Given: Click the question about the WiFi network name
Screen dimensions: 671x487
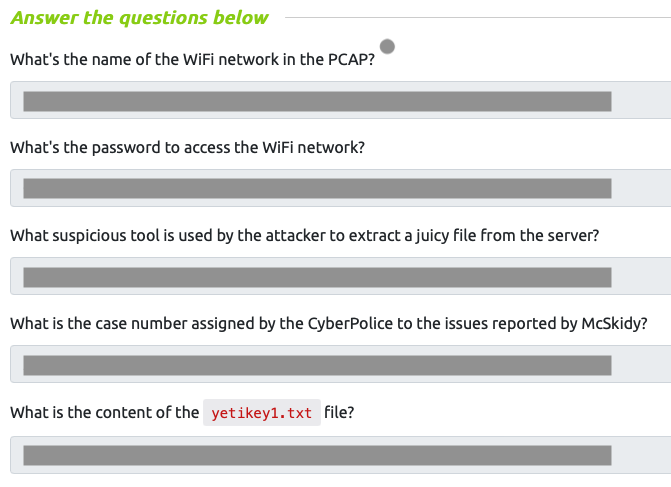Looking at the screenshot, I should coord(192,59).
